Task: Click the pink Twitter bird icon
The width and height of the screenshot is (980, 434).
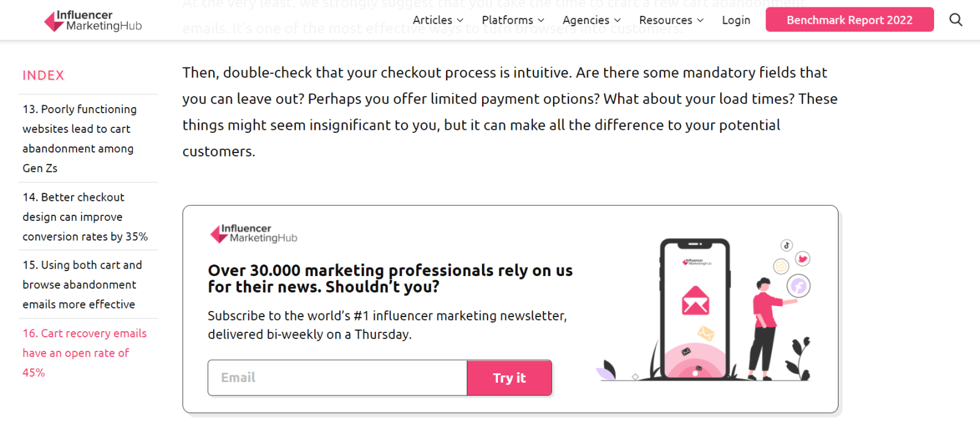Action: point(804,258)
